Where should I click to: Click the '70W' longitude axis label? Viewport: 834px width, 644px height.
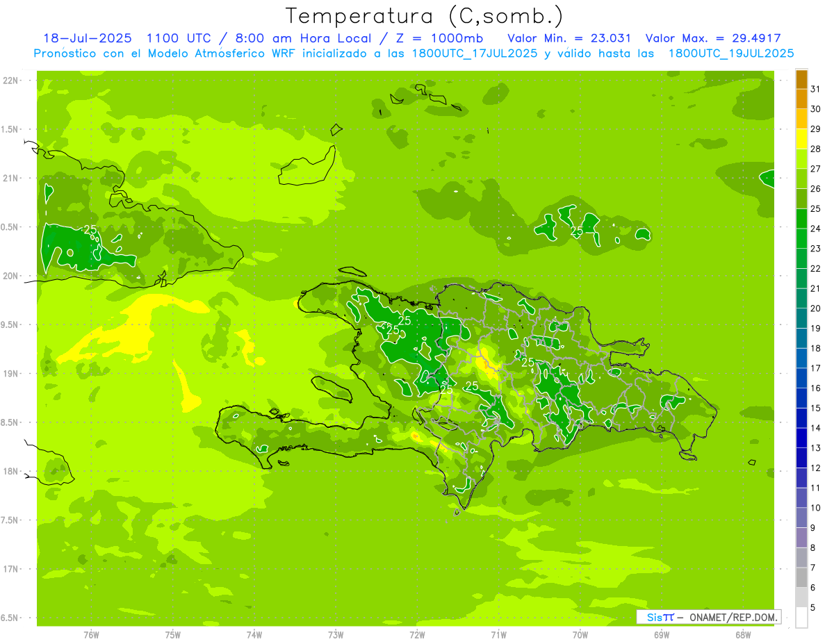click(x=580, y=635)
